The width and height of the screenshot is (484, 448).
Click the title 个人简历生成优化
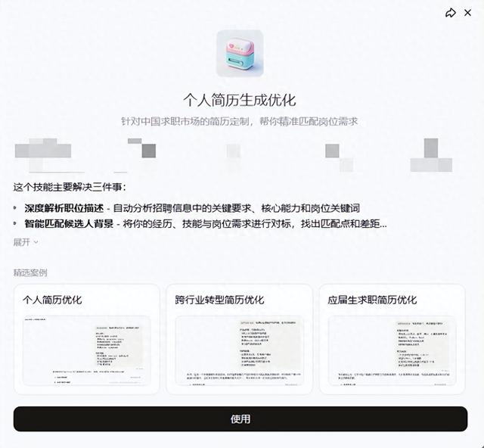click(x=240, y=100)
